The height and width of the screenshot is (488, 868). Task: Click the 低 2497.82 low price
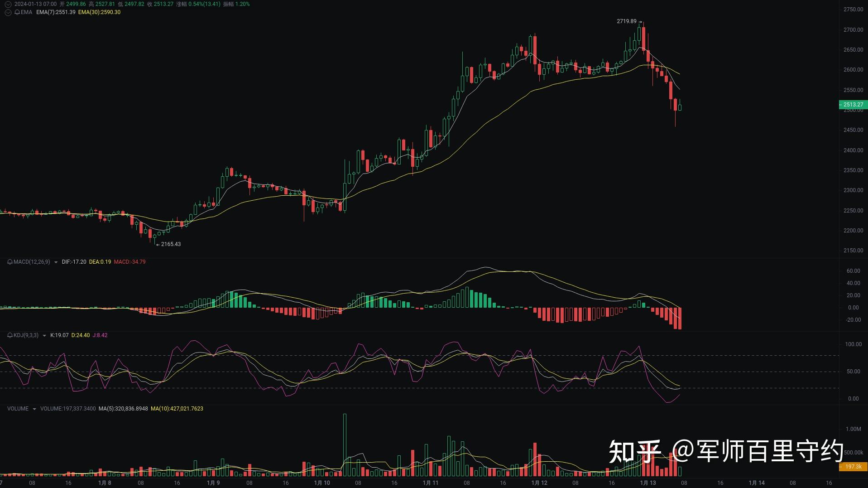[x=131, y=4]
